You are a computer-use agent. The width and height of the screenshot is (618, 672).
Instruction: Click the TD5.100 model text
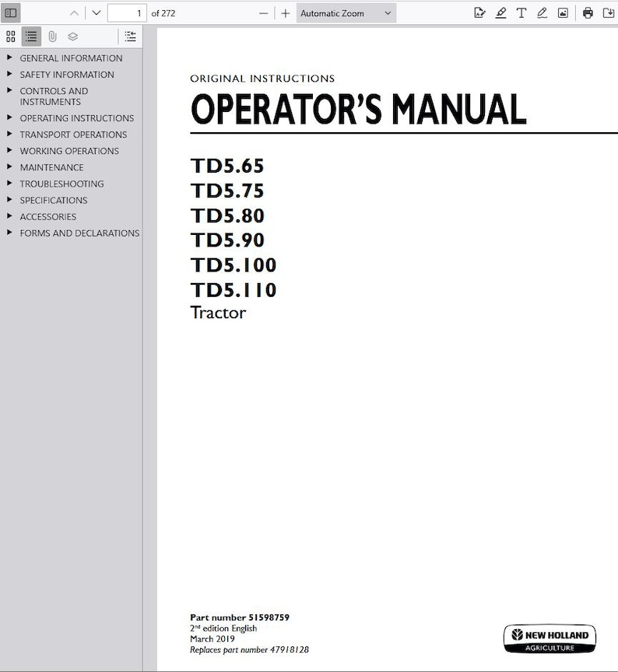[234, 265]
